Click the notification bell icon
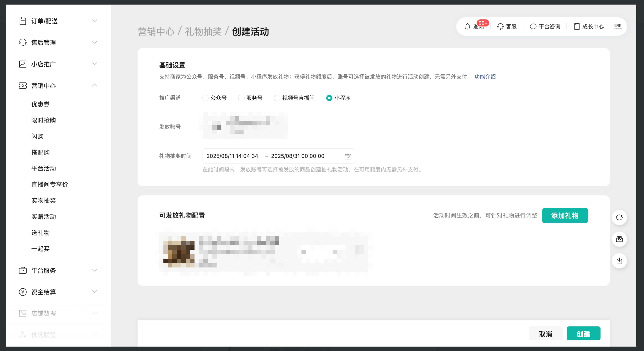 click(x=467, y=26)
